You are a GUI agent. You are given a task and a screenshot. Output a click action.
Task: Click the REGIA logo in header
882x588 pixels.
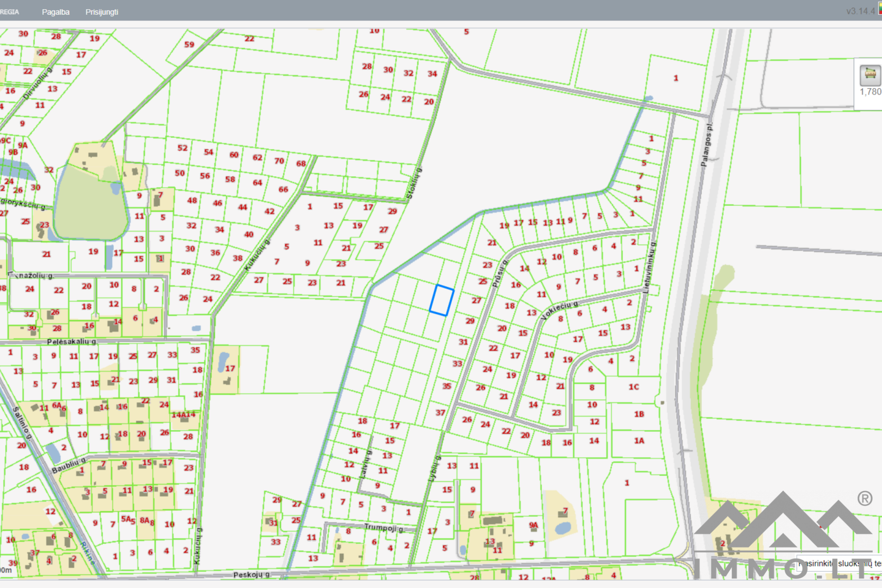point(9,12)
